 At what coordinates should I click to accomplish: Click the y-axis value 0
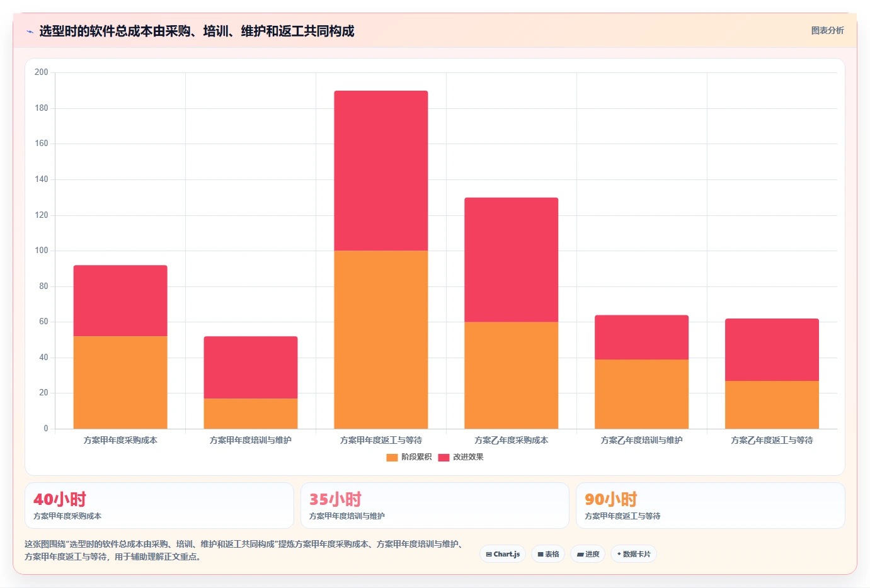point(45,429)
